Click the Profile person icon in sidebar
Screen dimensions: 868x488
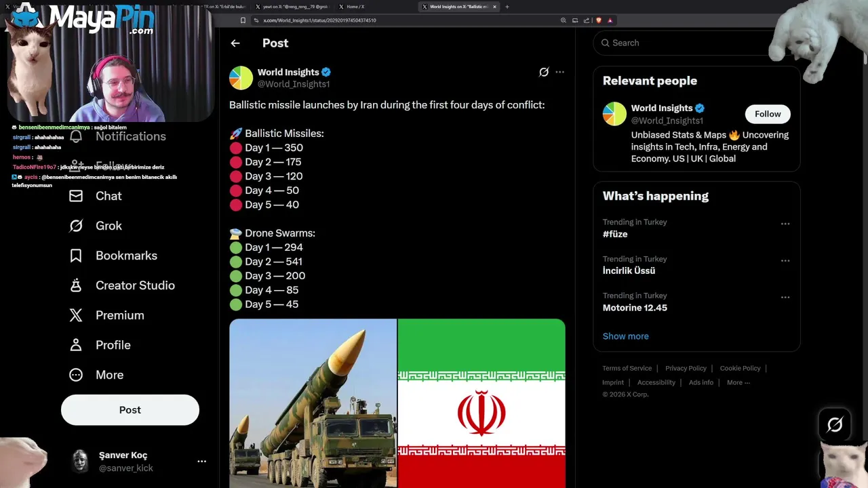(76, 345)
